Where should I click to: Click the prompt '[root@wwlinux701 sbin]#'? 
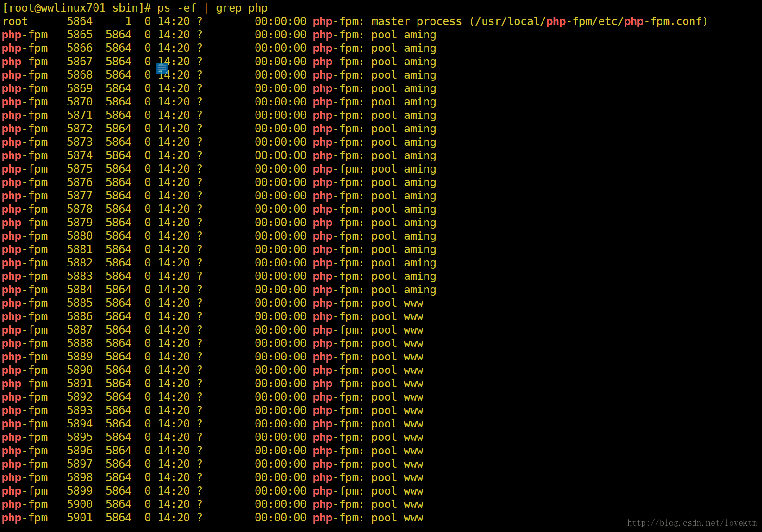(77, 8)
